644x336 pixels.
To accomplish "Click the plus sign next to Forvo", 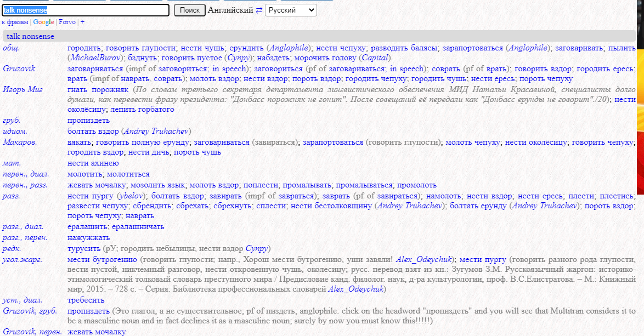I will coord(82,22).
